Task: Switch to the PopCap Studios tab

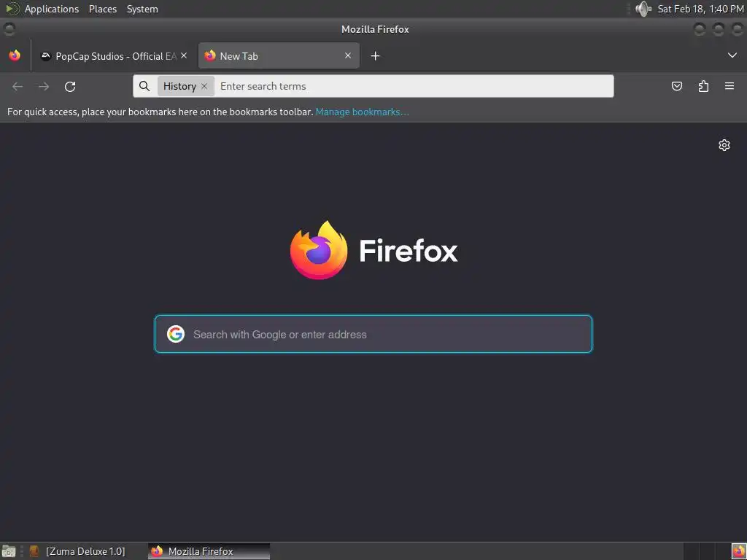Action: coord(113,56)
